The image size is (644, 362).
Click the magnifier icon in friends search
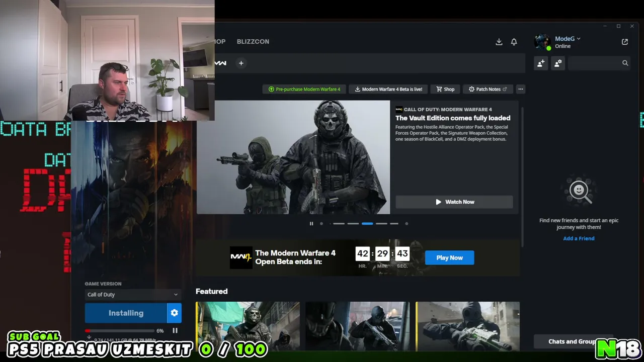click(x=625, y=63)
